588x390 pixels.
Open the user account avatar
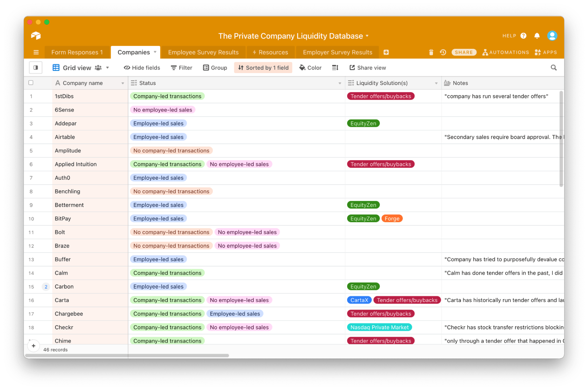(552, 36)
